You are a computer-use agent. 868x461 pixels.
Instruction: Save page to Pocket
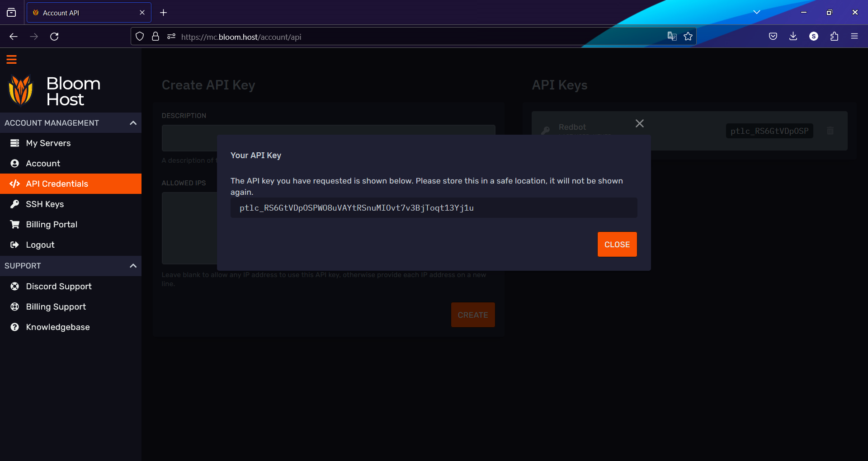pos(773,37)
